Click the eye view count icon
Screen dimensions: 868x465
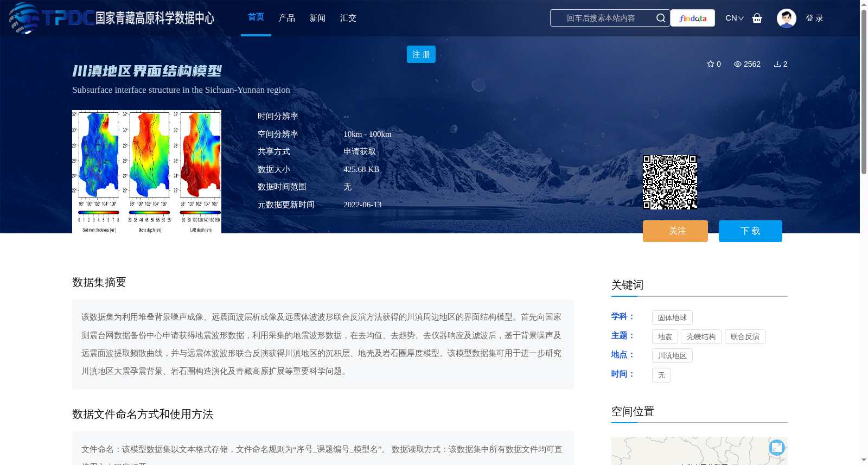pos(738,64)
